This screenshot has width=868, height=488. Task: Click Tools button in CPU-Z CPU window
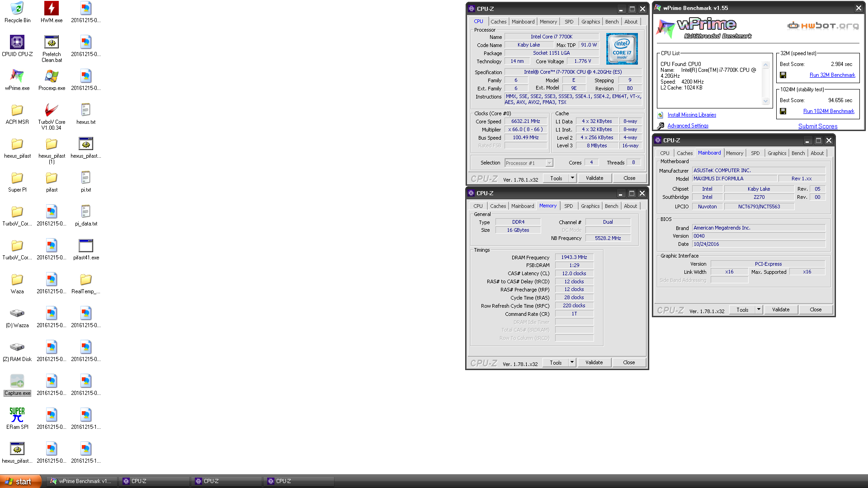556,178
